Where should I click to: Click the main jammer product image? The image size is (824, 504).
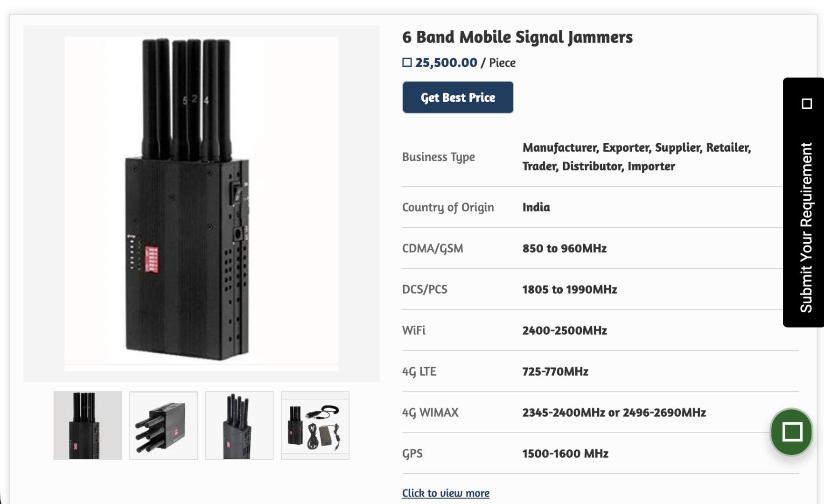[202, 203]
